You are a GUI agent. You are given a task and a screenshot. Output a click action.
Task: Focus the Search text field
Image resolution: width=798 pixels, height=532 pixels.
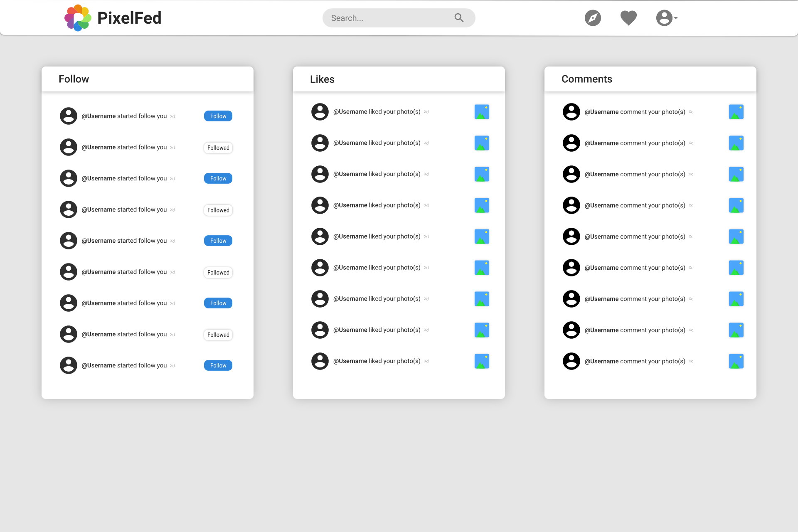[399, 18]
